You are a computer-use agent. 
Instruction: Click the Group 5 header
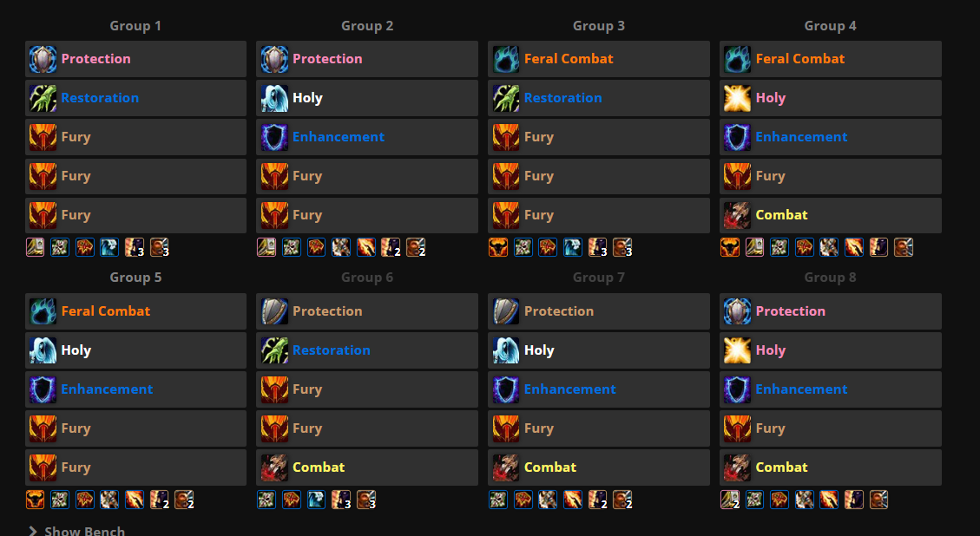point(135,278)
